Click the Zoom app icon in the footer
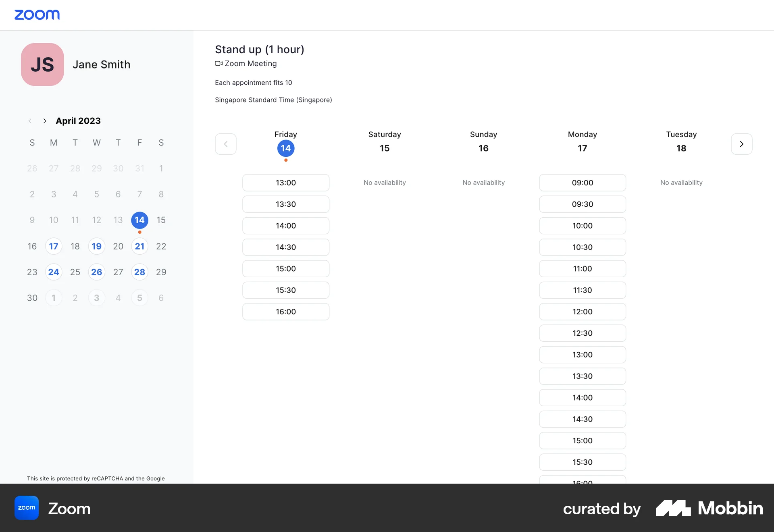This screenshot has width=774, height=532. pos(26,508)
